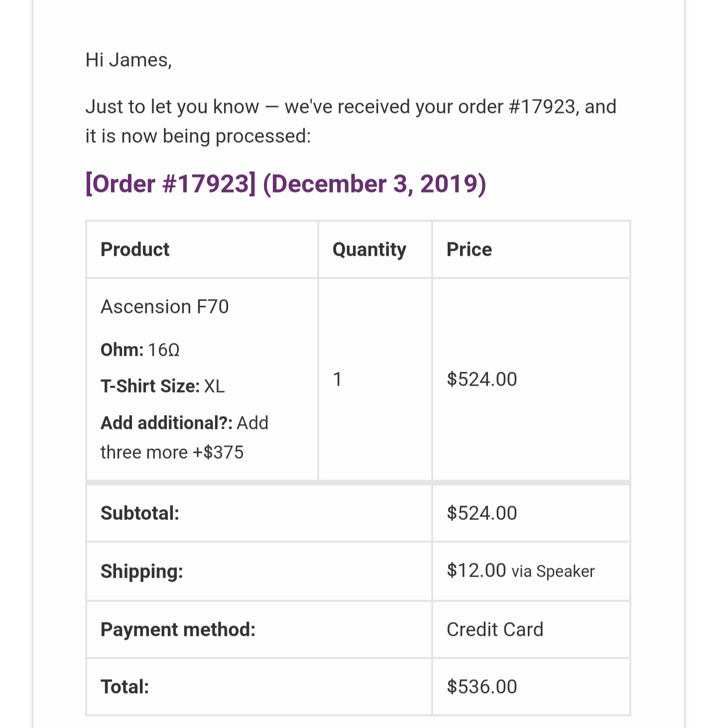717x728 pixels.
Task: Click the Shipping label
Action: tap(141, 571)
